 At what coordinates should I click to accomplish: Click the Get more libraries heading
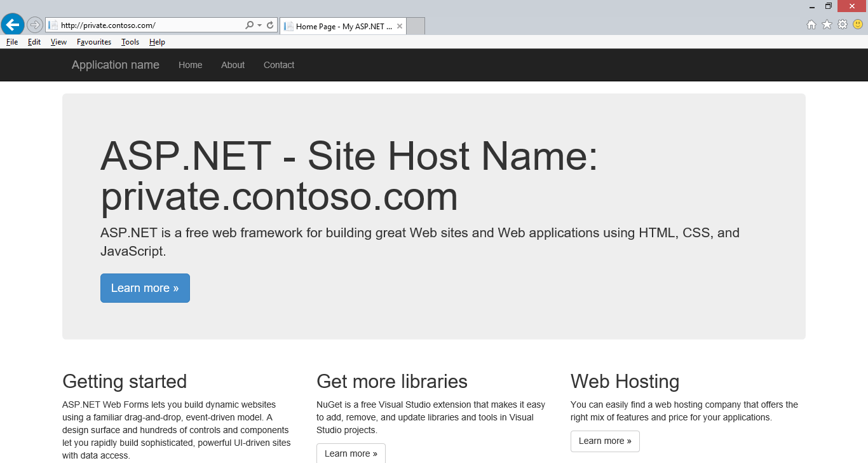click(x=392, y=382)
